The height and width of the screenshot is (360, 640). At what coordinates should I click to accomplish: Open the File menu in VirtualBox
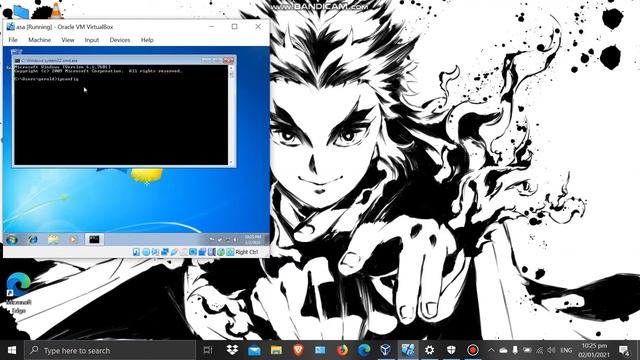[x=13, y=40]
